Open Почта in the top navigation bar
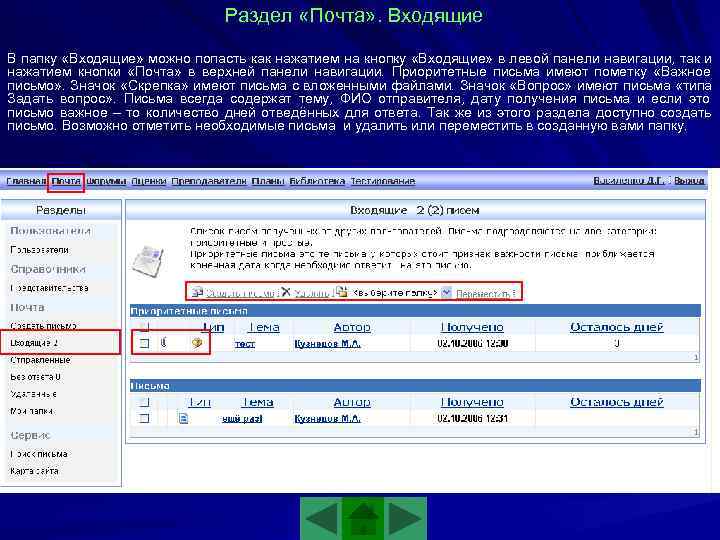Screen dimensions: 720x540 (66, 181)
